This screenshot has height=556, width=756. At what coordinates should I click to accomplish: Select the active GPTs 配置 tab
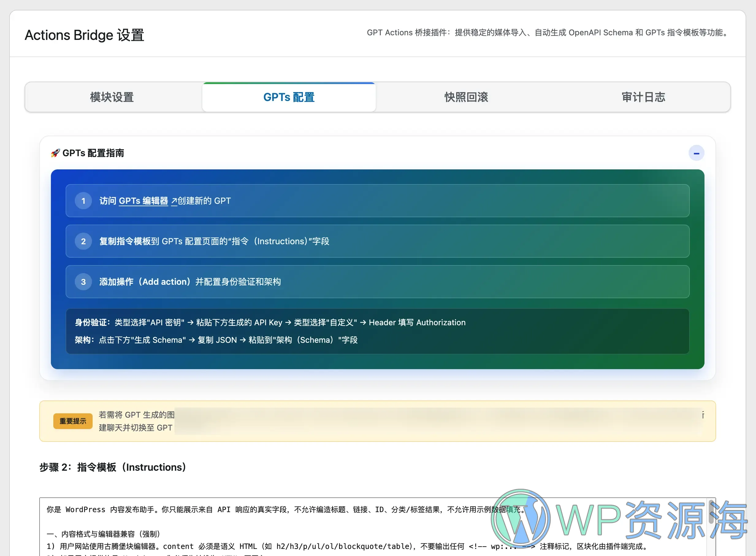(288, 97)
